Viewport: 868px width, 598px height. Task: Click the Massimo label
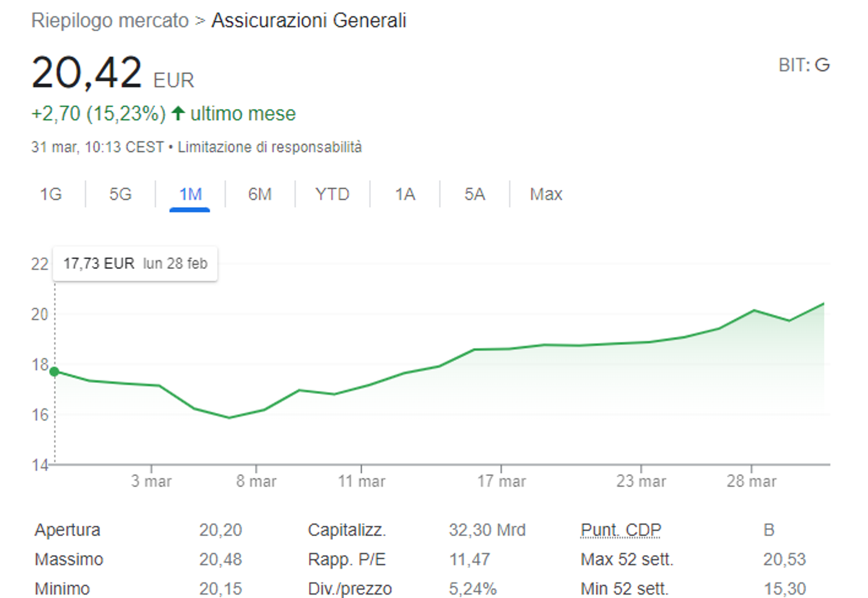pos(69,559)
